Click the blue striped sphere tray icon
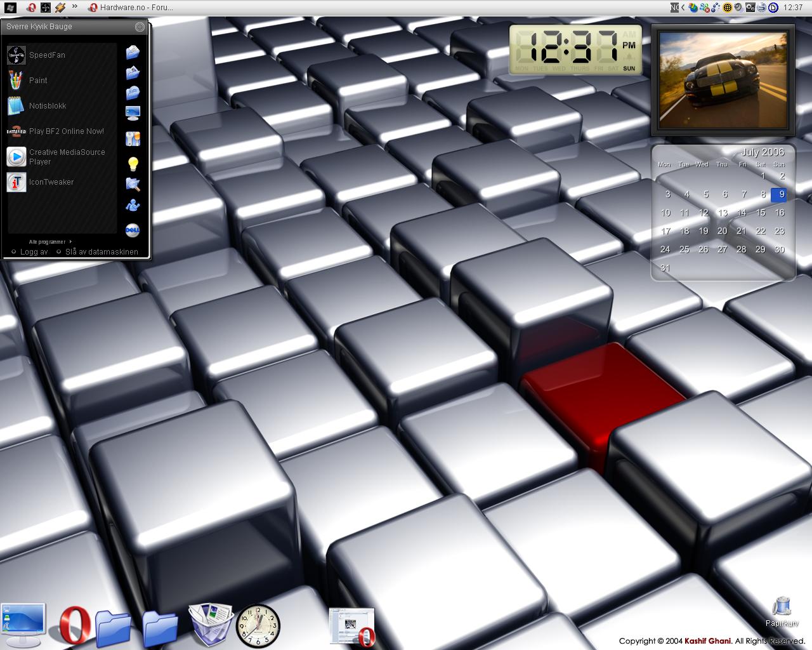This screenshot has height=650, width=812. coord(761,8)
